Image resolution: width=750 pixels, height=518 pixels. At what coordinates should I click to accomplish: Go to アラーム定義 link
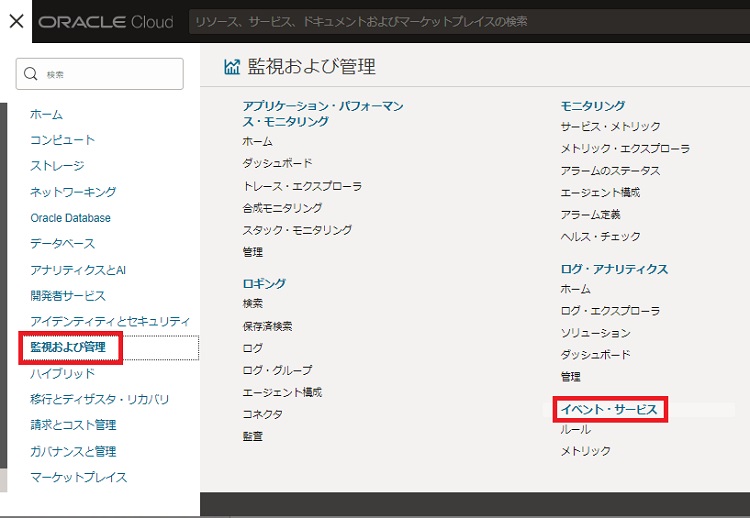click(x=590, y=214)
